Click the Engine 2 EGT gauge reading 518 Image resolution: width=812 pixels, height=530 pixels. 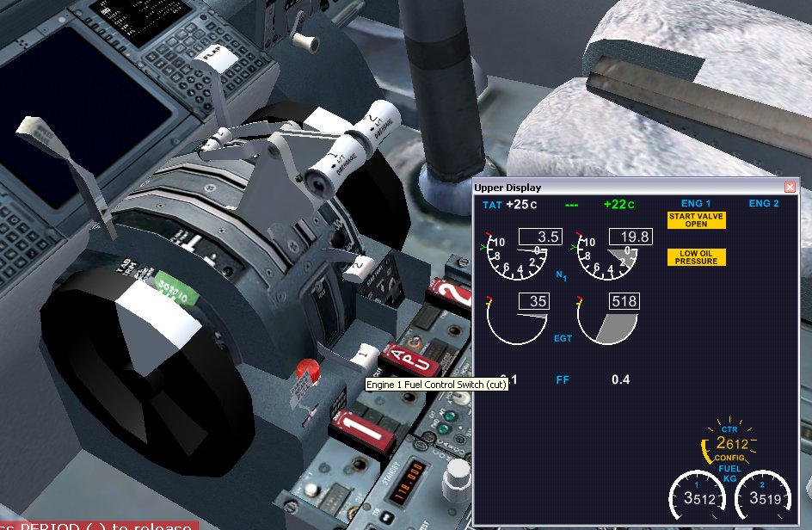[x=608, y=321]
